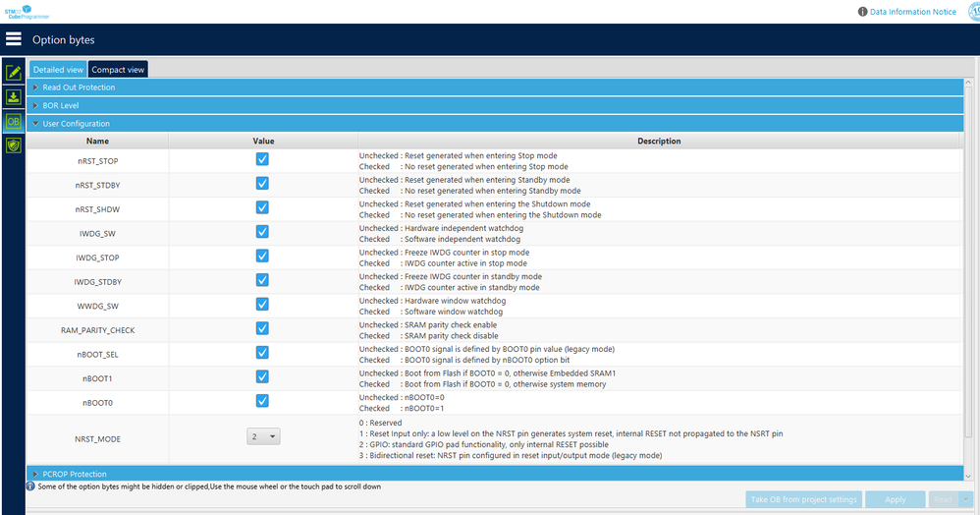This screenshot has height=515, width=980.
Task: Open the NRST_MODE value dropdown
Action: click(263, 436)
